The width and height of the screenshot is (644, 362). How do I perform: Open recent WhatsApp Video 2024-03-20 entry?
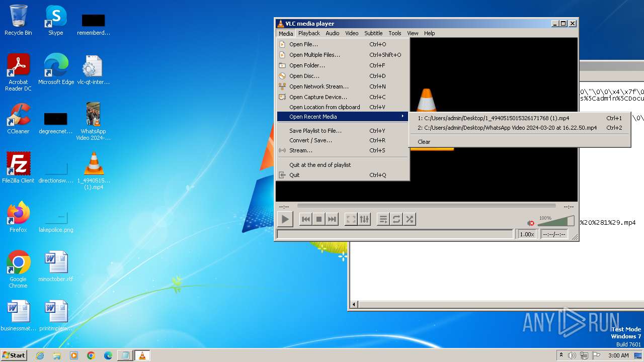520,128
